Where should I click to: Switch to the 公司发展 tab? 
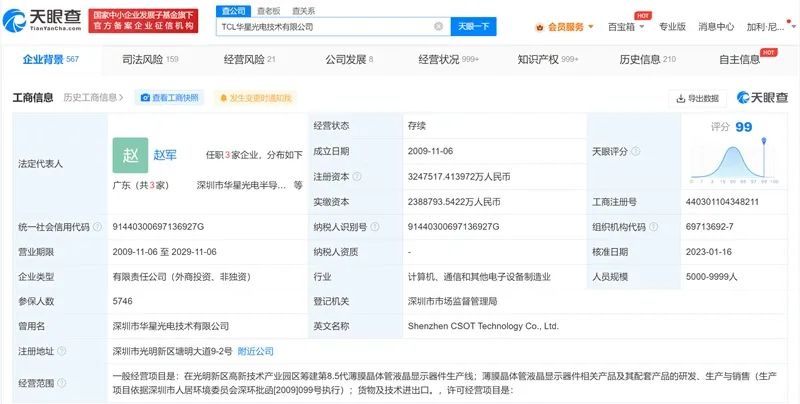click(349, 59)
